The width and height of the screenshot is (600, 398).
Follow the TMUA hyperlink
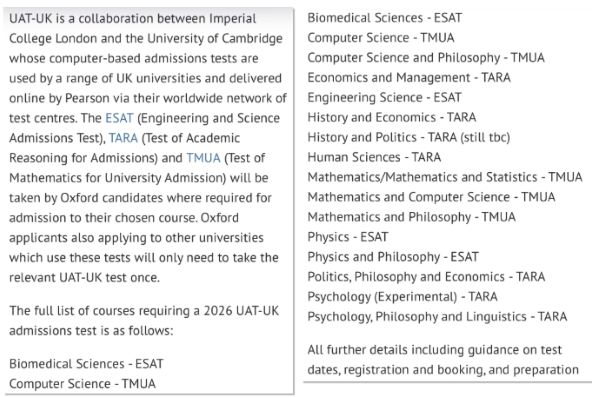tap(204, 158)
